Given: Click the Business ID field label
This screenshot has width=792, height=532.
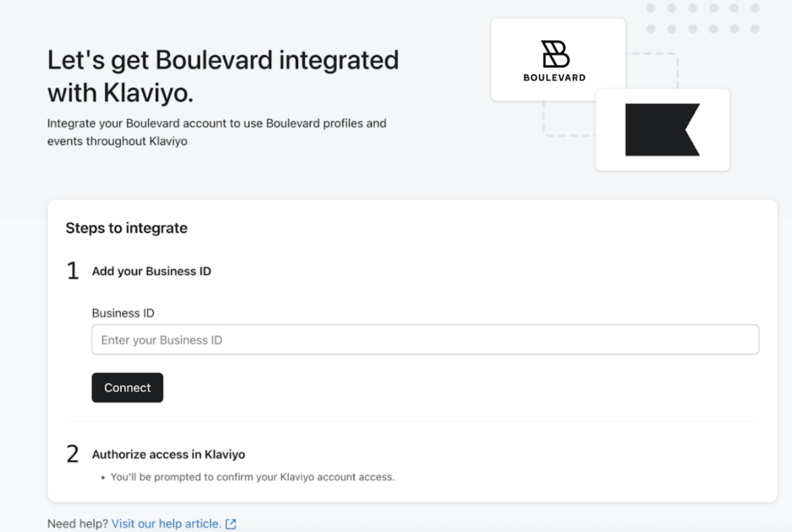Looking at the screenshot, I should [x=123, y=313].
